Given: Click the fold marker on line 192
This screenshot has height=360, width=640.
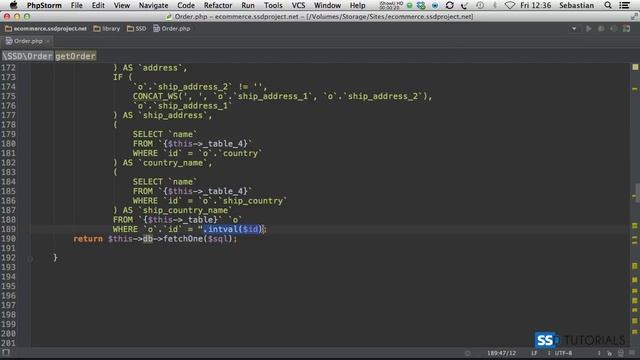Looking at the screenshot, I should point(30,258).
